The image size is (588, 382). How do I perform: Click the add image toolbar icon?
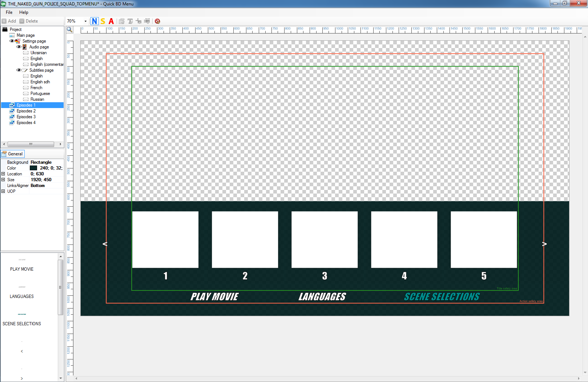click(122, 21)
